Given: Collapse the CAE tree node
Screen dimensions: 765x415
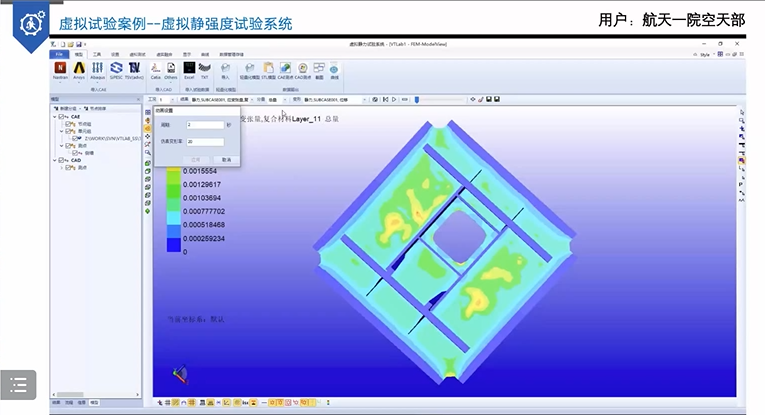Looking at the screenshot, I should (55, 116).
